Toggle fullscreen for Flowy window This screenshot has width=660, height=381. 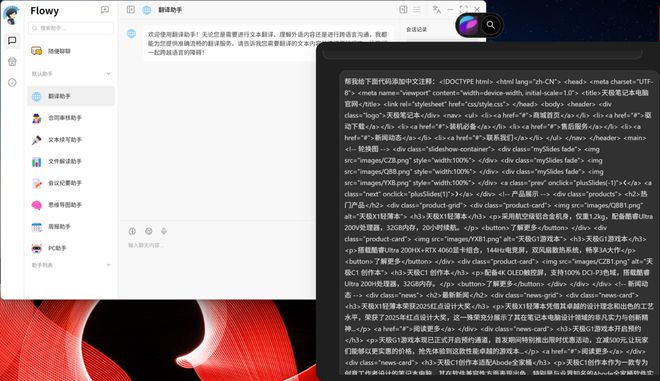[x=464, y=9]
